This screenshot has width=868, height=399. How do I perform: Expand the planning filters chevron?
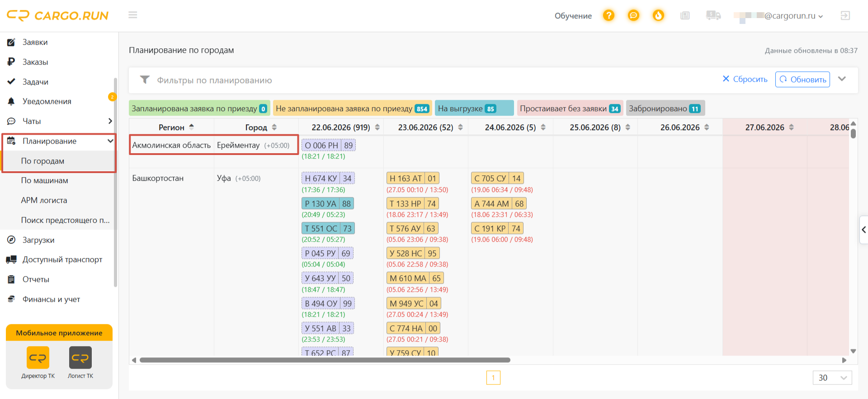pos(842,79)
